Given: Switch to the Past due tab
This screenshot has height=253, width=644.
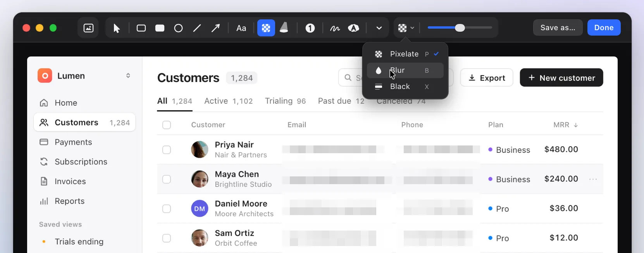Looking at the screenshot, I should (341, 101).
